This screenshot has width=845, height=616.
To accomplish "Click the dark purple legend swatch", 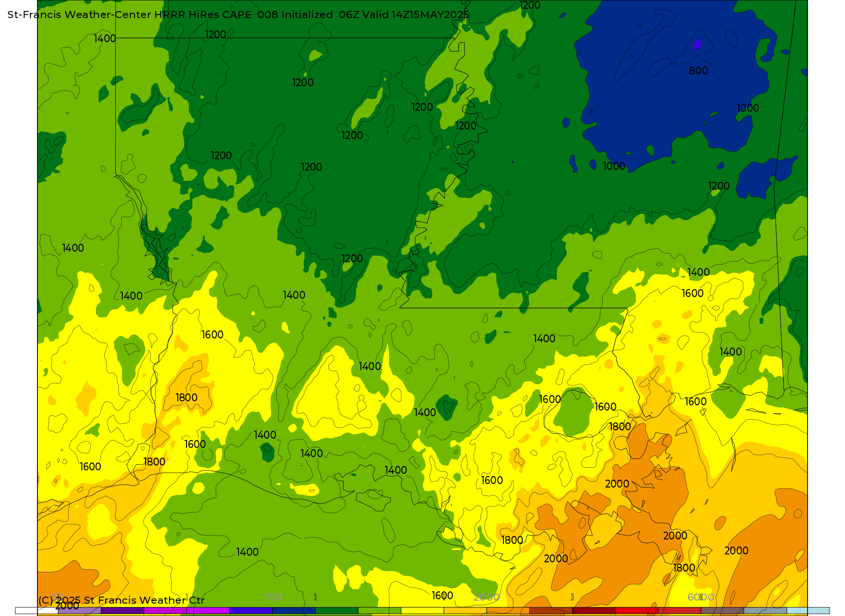I will [122, 611].
